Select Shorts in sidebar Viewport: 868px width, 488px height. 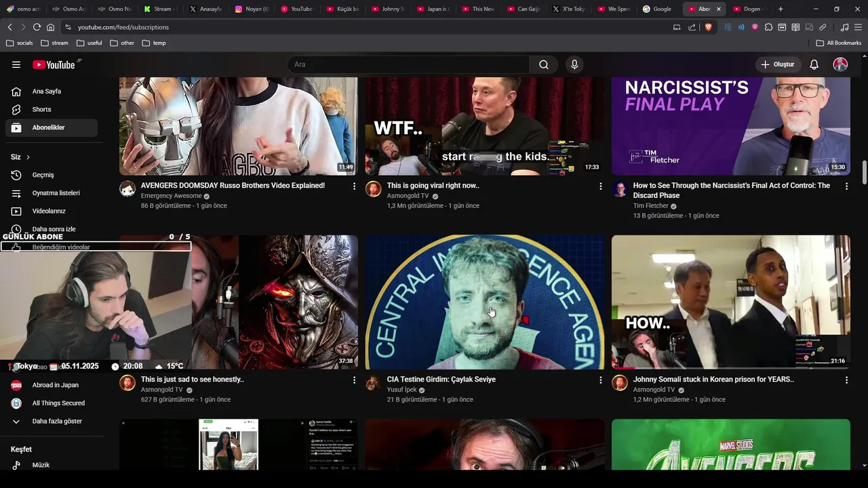click(x=52, y=109)
